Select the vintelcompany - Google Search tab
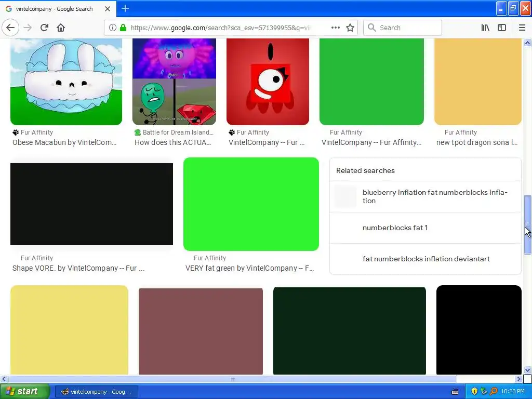Screen dimensions: 532x399 tap(58, 9)
